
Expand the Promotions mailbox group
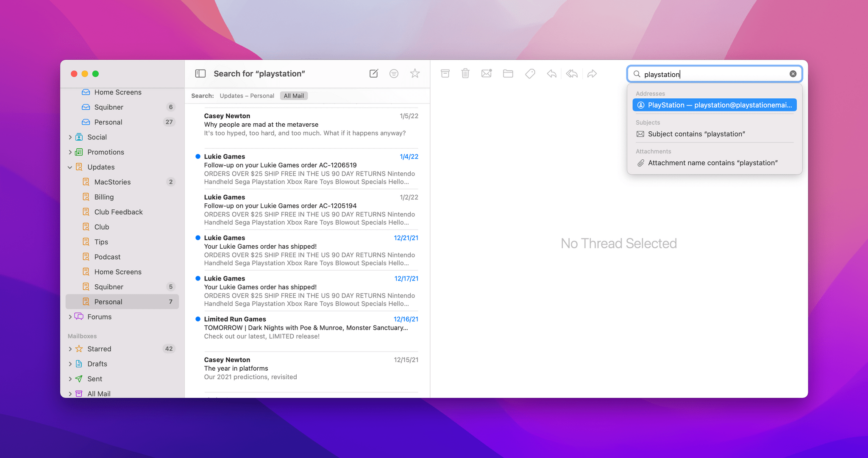pyautogui.click(x=70, y=152)
